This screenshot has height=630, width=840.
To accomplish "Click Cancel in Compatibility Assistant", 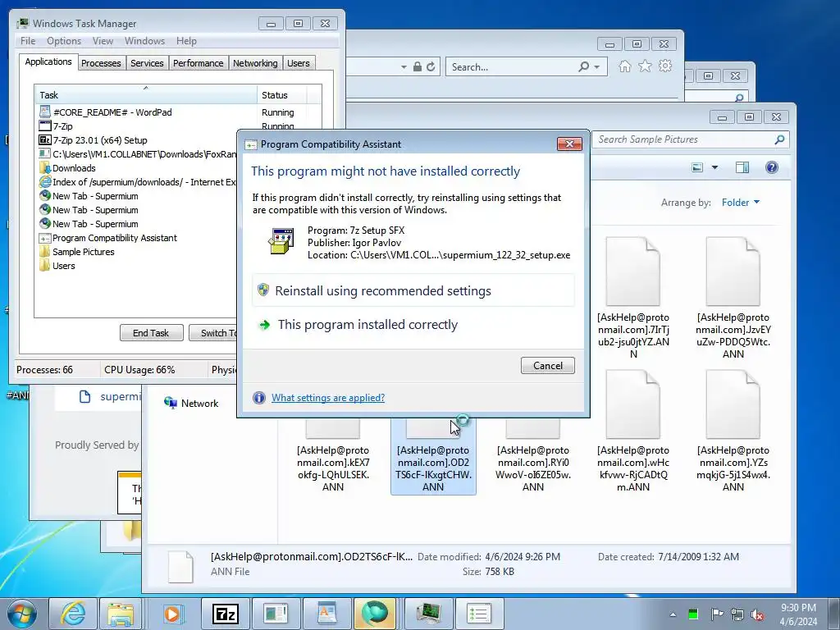I will click(x=547, y=365).
